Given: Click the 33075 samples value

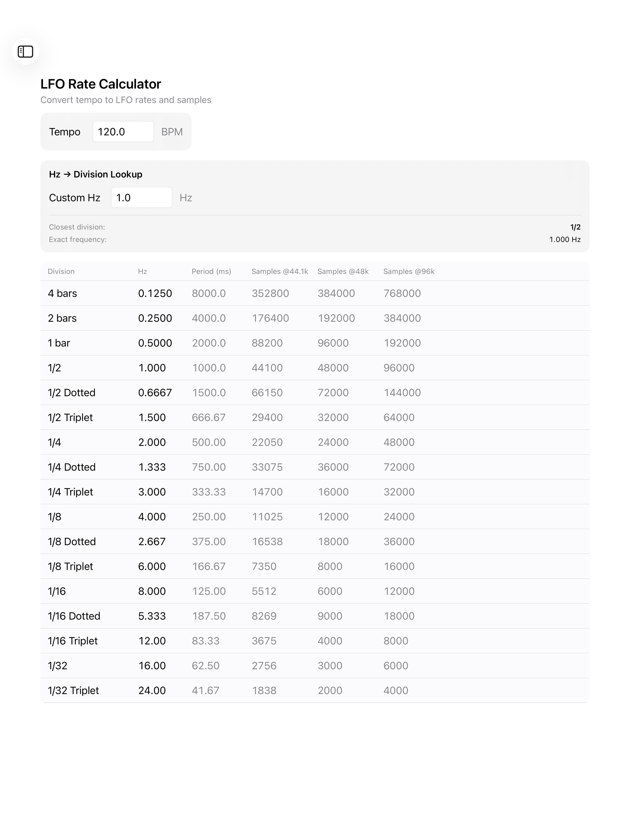Looking at the screenshot, I should tap(267, 467).
